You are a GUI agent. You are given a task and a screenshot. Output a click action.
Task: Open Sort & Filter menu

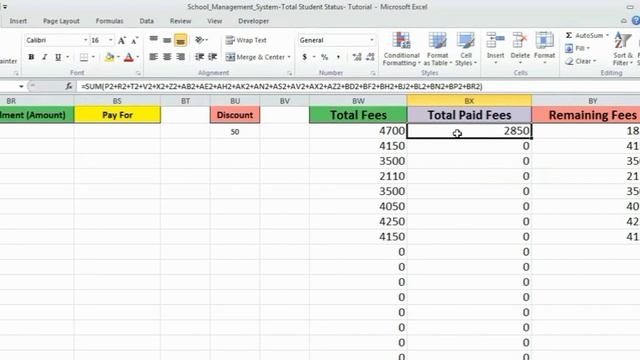click(623, 49)
